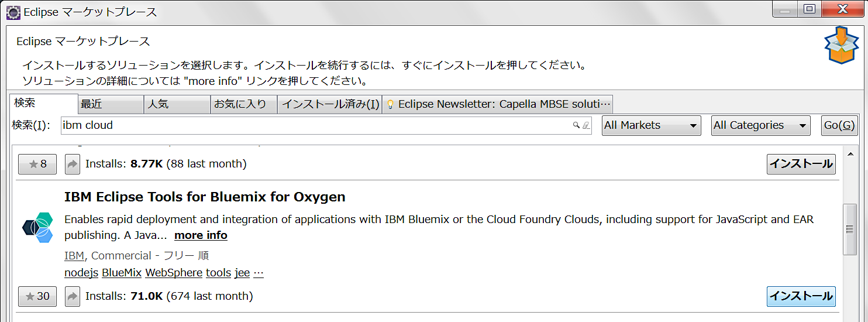Click the IBM Eclipse Tools for Bluemix title

pyautogui.click(x=205, y=197)
